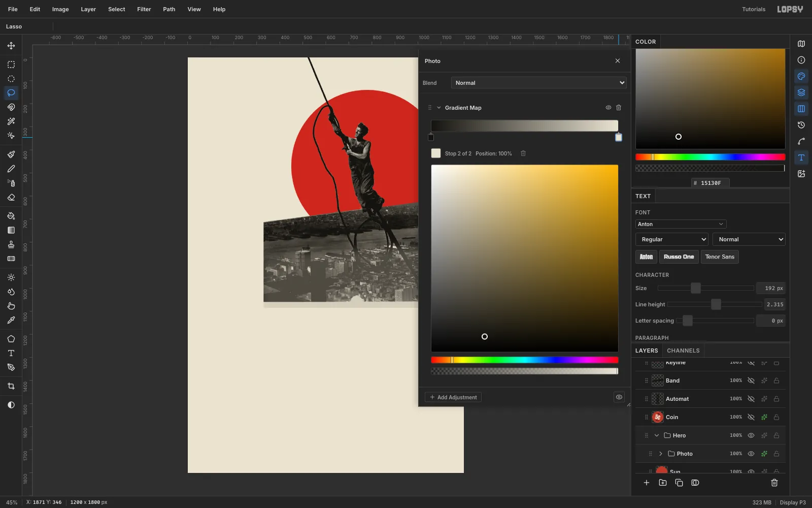Click the Size slider handle
812x508 pixels.
point(696,288)
